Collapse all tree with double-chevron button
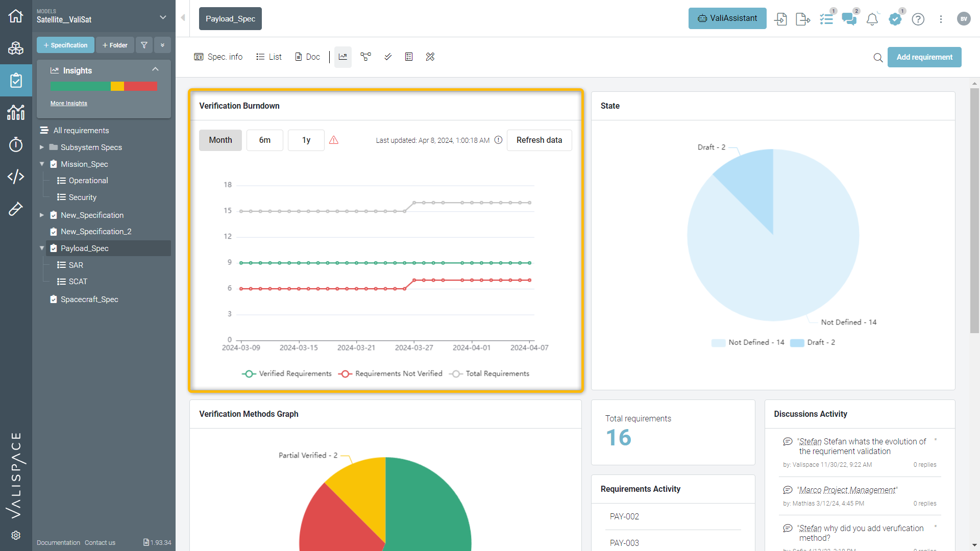Image resolution: width=980 pixels, height=551 pixels. (163, 45)
